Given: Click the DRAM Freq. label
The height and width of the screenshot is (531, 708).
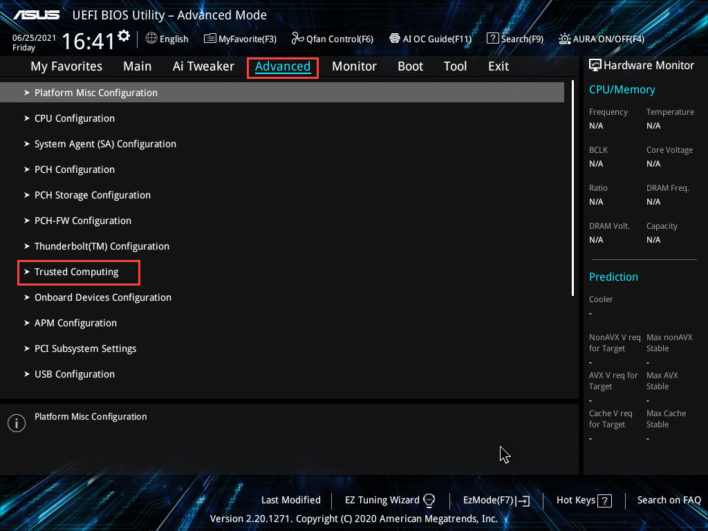Looking at the screenshot, I should click(x=667, y=188).
